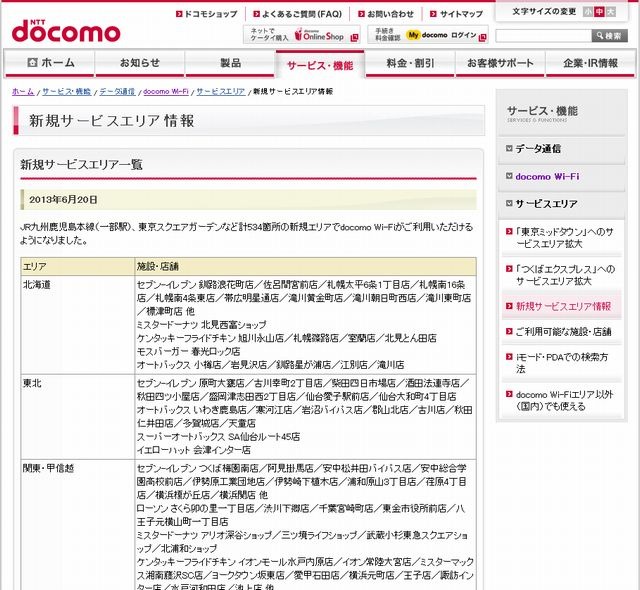Open the サービス・機能 navigation tab
Screen dimensions: 640x590
pyautogui.click(x=320, y=65)
